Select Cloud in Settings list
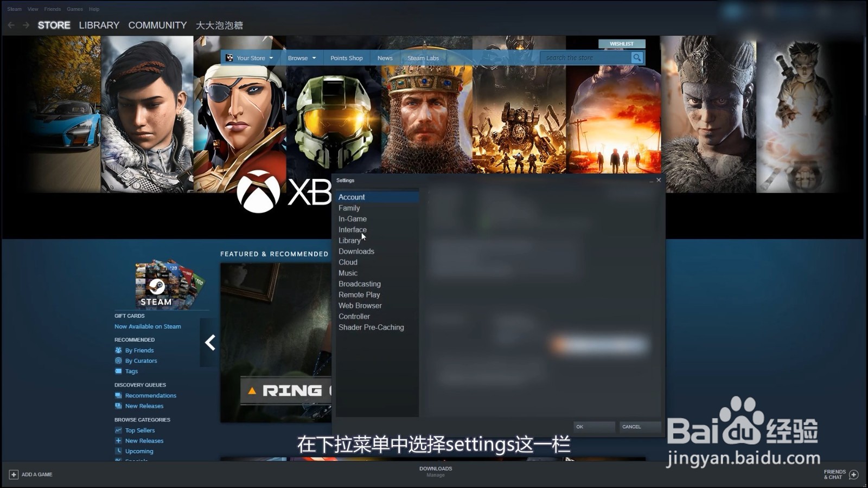The width and height of the screenshot is (868, 488). (x=377, y=262)
